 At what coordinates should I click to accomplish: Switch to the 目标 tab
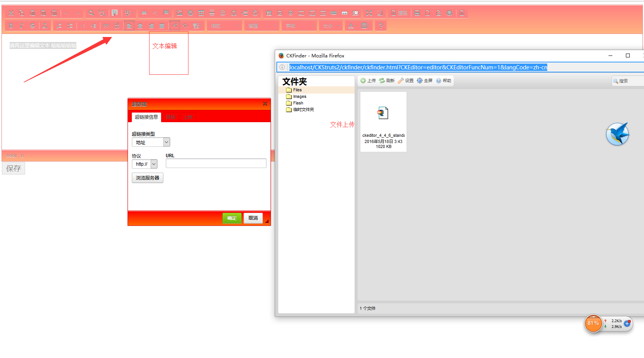pyautogui.click(x=171, y=117)
